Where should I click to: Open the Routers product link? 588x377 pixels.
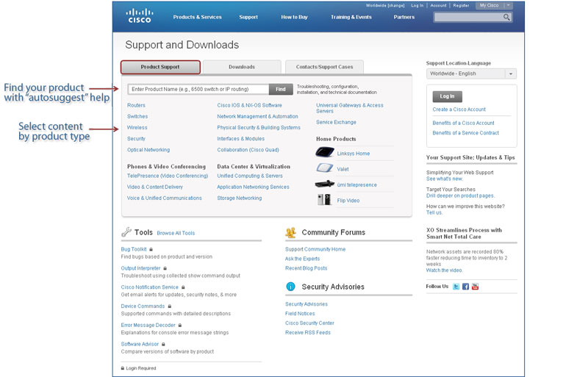(136, 105)
